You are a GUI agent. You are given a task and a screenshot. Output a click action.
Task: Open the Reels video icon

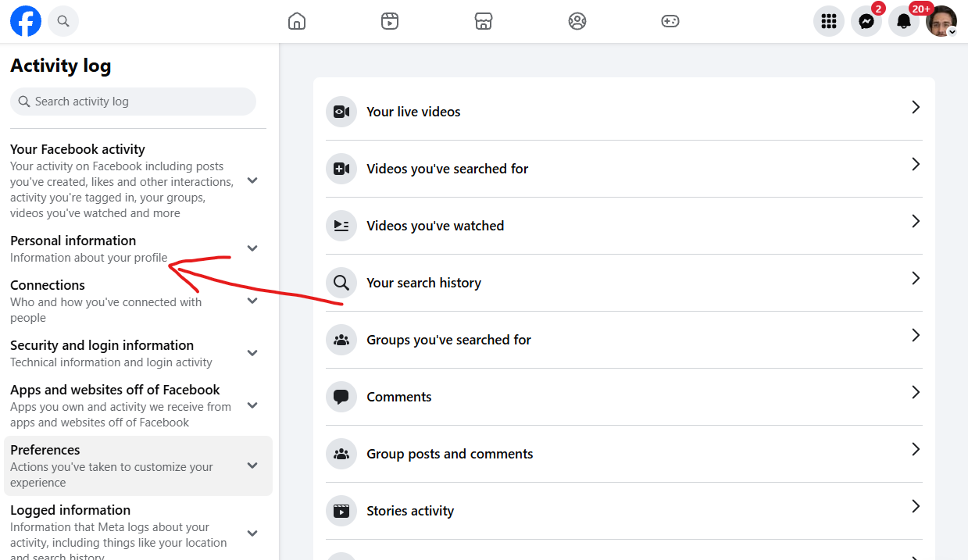390,21
